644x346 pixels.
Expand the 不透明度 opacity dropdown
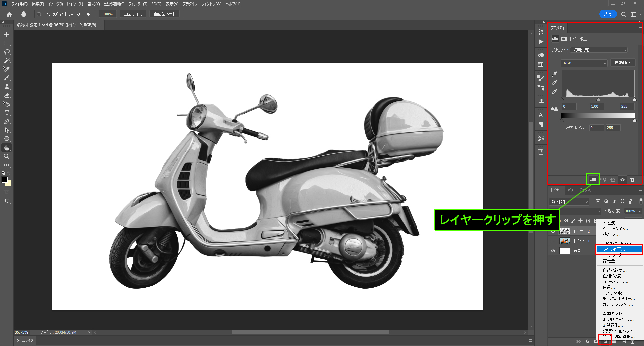click(x=640, y=211)
